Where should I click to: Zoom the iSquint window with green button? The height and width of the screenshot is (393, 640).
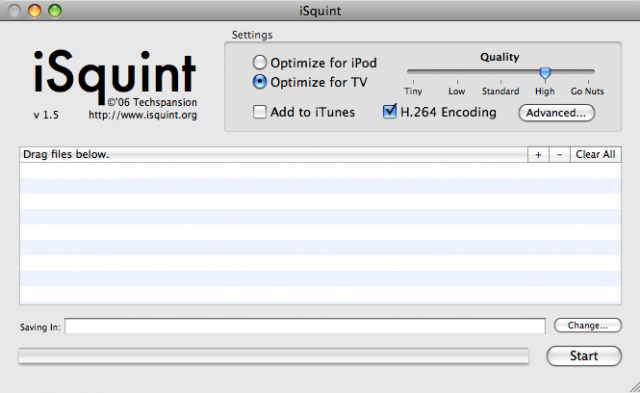point(55,11)
